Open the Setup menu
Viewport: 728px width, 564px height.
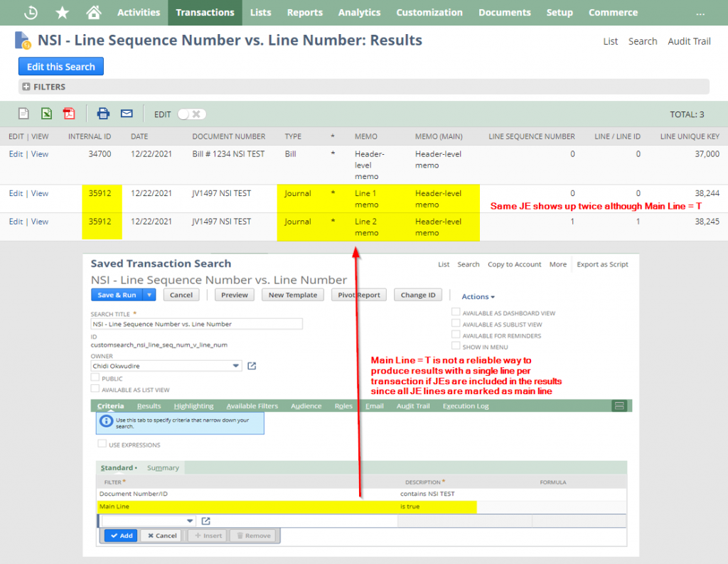pyautogui.click(x=560, y=13)
